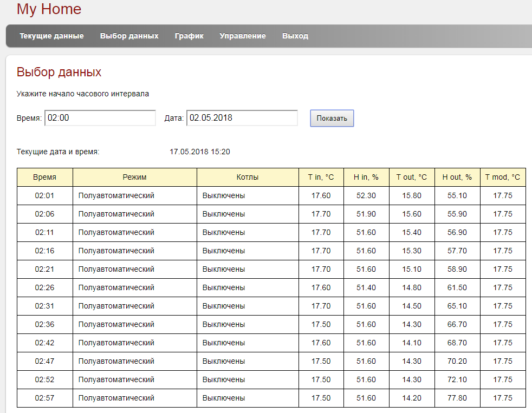Focus the Дата input field
Screen dimensions: 532x413
pos(242,118)
